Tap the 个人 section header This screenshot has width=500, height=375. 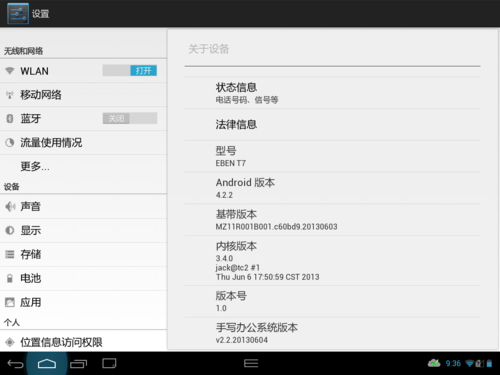coord(12,322)
